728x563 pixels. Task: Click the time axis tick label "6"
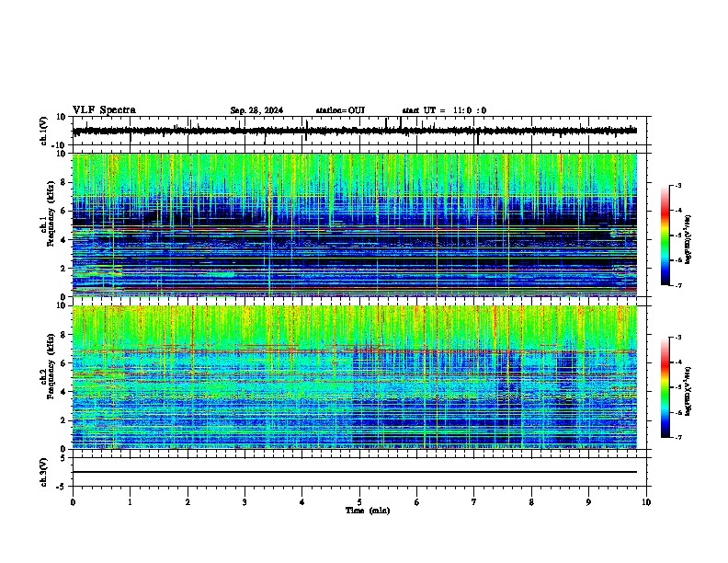pos(416,502)
